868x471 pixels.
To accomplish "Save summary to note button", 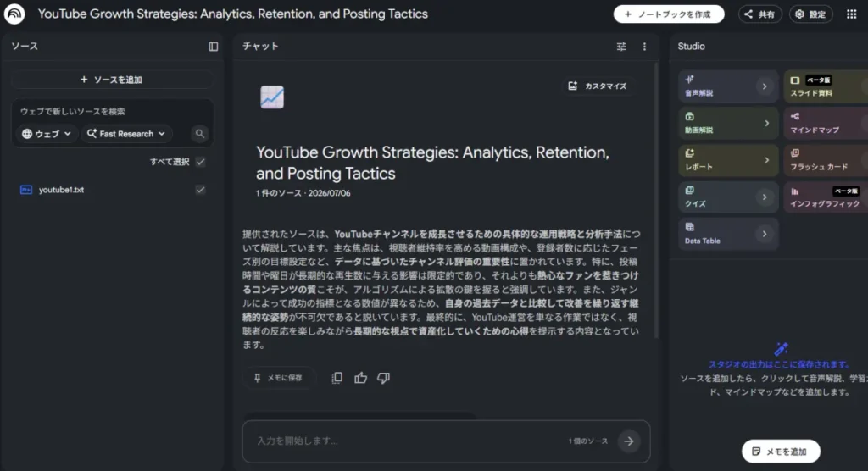I will [279, 378].
